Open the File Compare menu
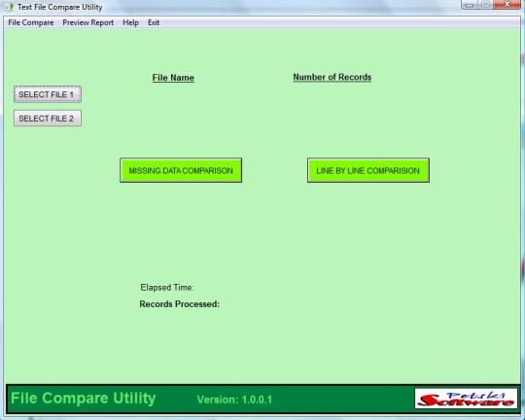This screenshot has height=420, width=525. 31,22
